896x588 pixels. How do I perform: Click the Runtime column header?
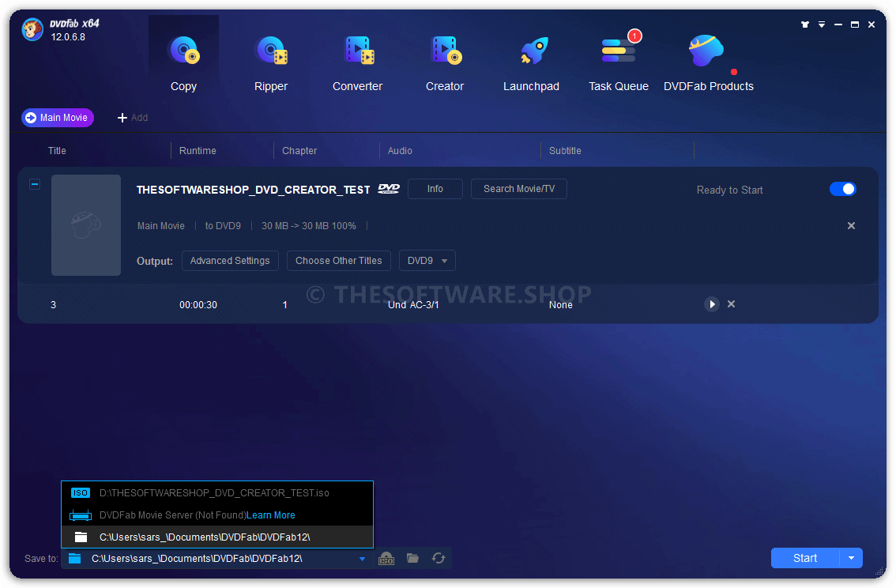[198, 151]
